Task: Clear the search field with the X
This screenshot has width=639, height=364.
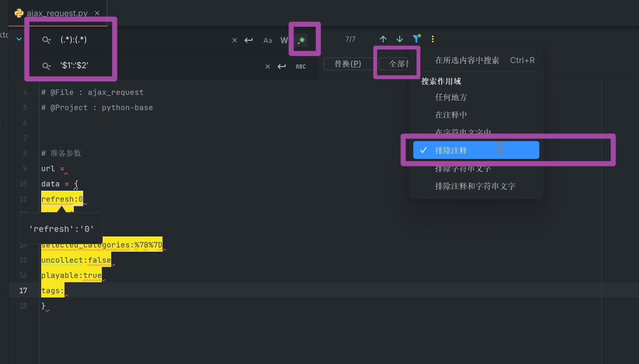Action: [234, 40]
